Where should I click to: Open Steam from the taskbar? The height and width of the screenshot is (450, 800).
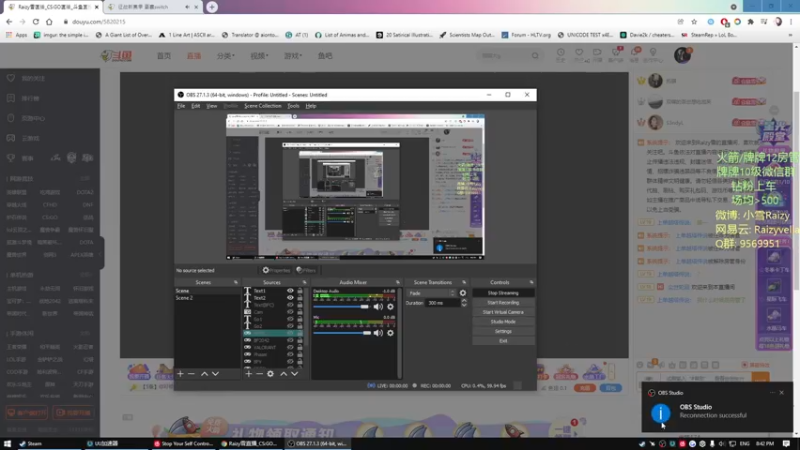tap(31, 443)
